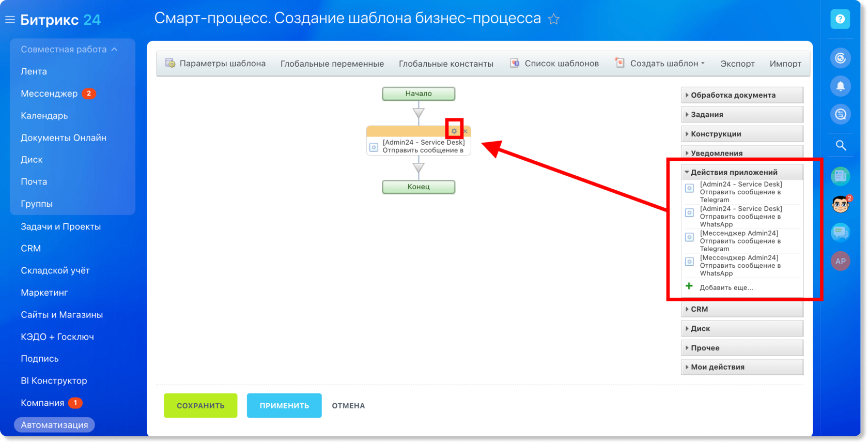Open Группы in the left menu
This screenshot has height=443, width=868.
point(37,204)
